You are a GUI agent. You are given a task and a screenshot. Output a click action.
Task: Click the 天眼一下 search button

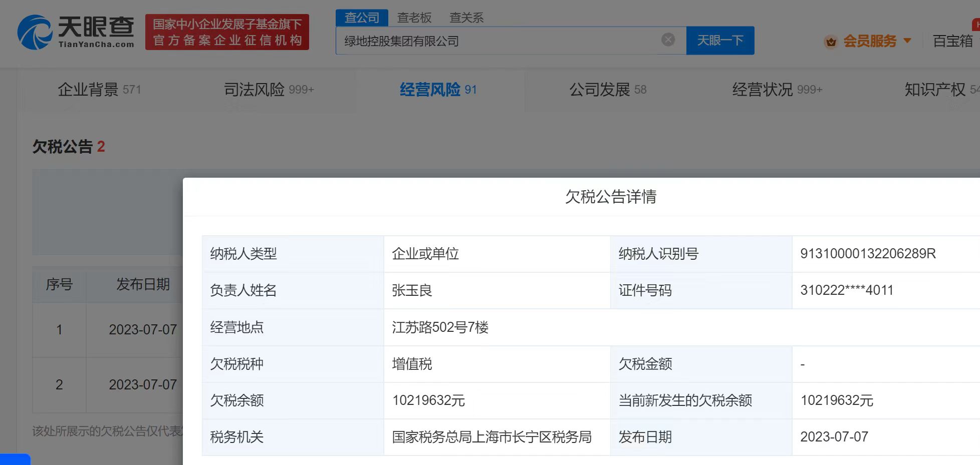pos(720,41)
